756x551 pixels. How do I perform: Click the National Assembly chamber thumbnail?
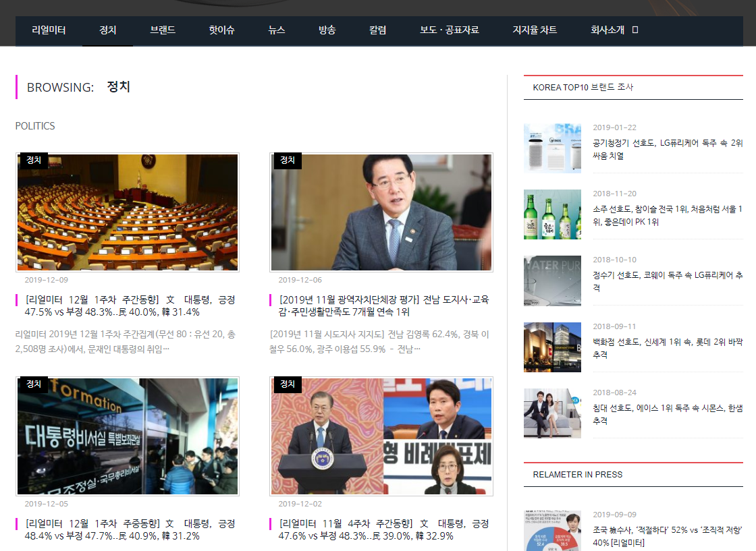tap(128, 212)
